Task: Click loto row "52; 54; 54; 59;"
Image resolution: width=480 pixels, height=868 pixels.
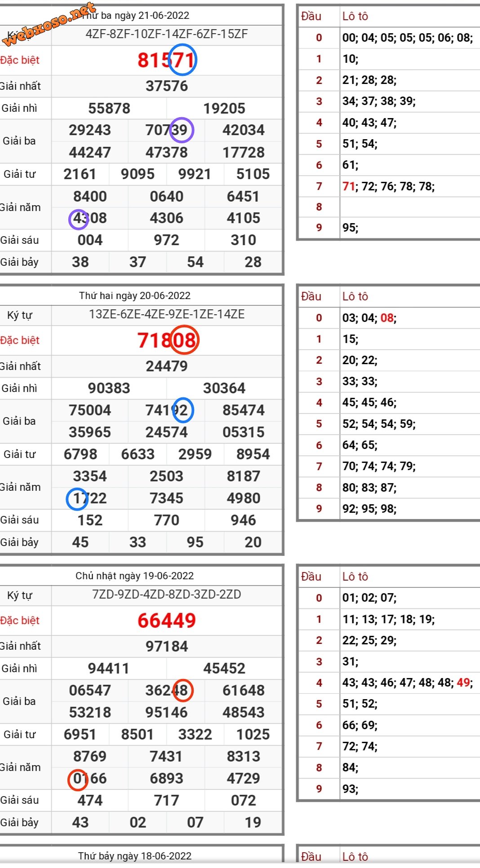Action: (379, 424)
